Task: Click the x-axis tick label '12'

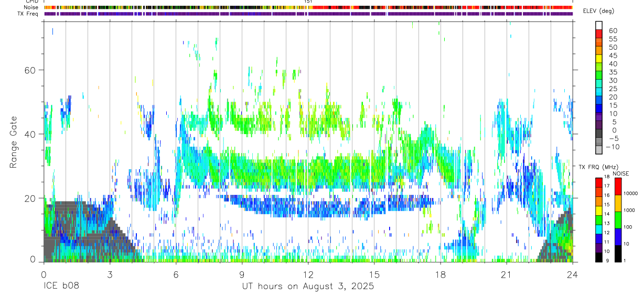Action: pos(308,274)
